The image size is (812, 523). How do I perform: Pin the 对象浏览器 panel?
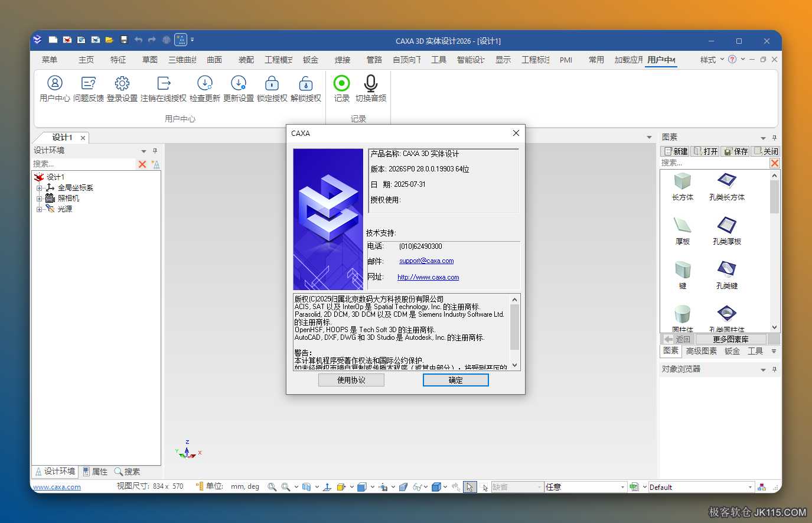point(774,369)
